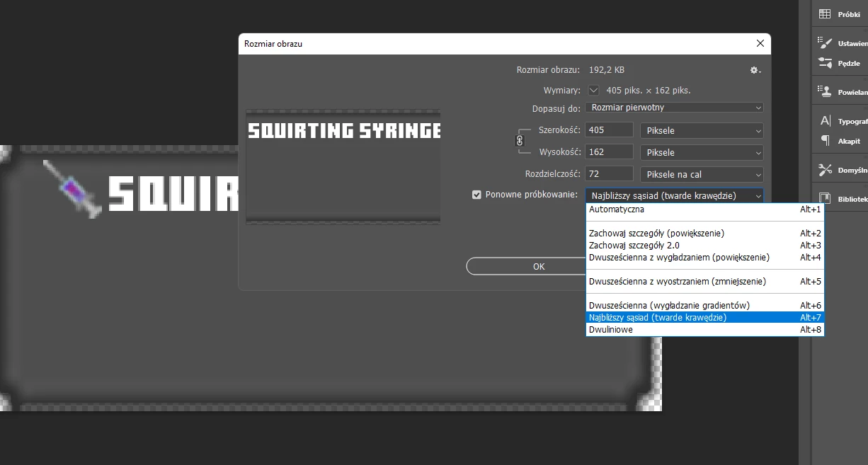
Task: Click the Wysokość value field 162
Action: 610,152
